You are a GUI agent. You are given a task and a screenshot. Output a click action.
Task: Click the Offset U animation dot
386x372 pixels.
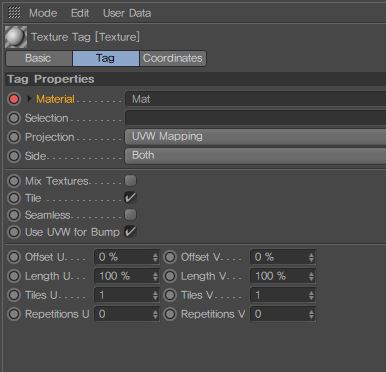pyautogui.click(x=14, y=257)
